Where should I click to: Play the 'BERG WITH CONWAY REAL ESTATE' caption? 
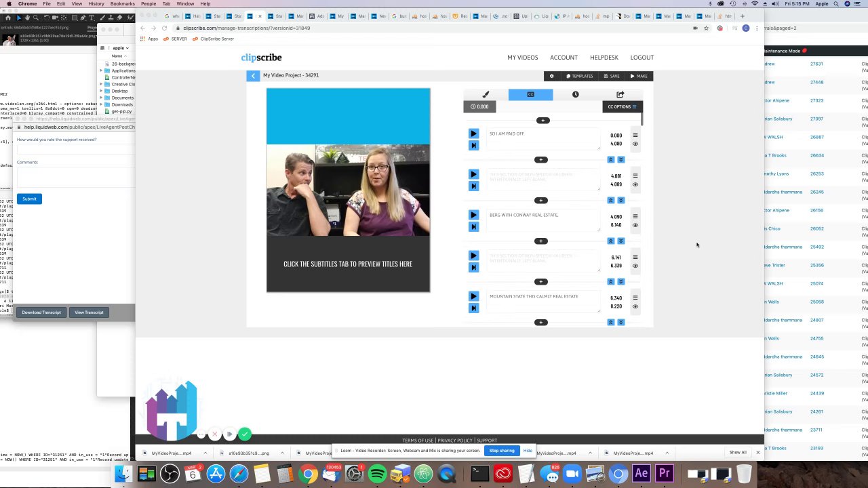click(473, 215)
